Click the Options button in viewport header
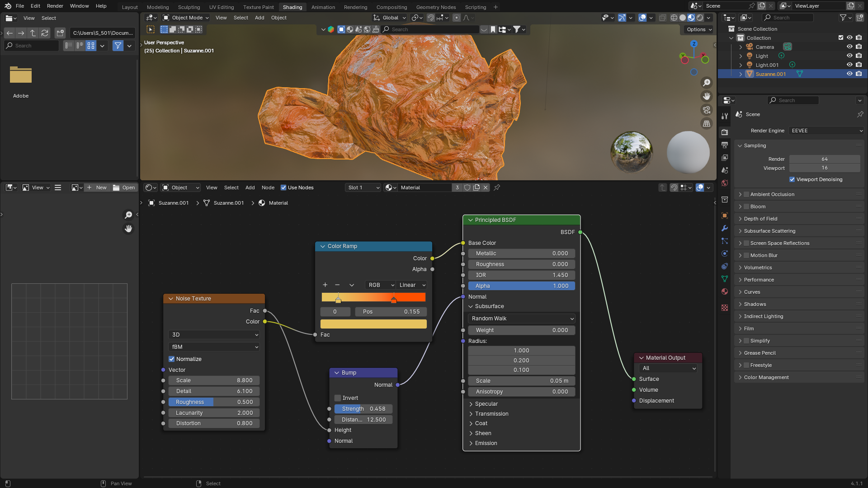This screenshot has width=868, height=488. 699,29
